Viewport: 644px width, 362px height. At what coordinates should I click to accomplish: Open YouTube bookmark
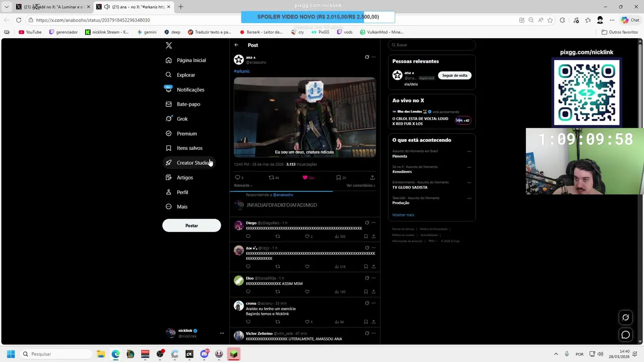(30, 32)
